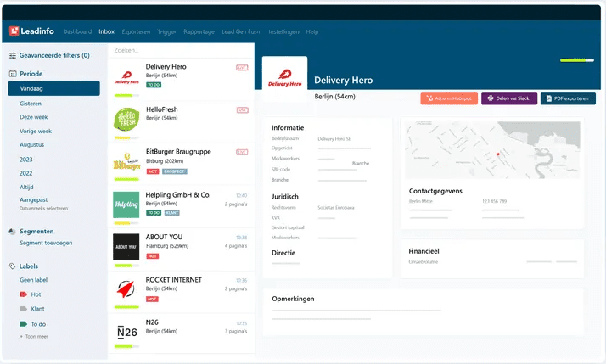Export lead using PDF exporteren button
Image resolution: width=606 pixels, height=364 pixels.
coord(568,98)
